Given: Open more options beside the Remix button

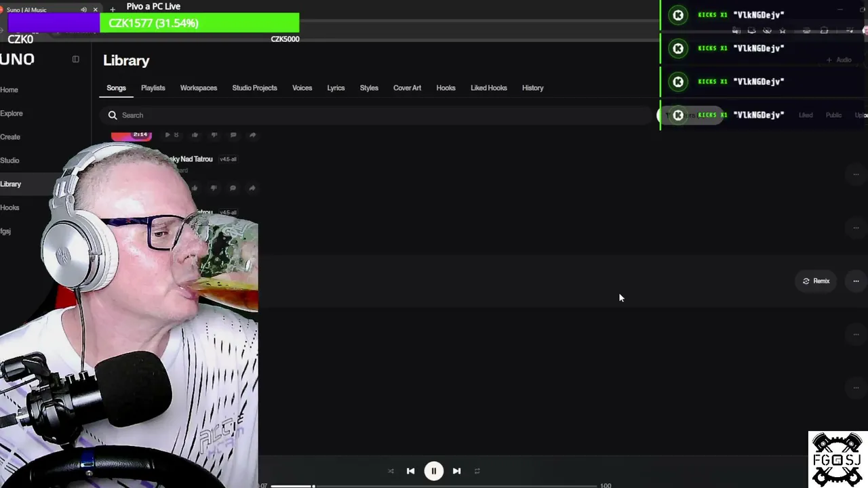Looking at the screenshot, I should click(x=856, y=281).
